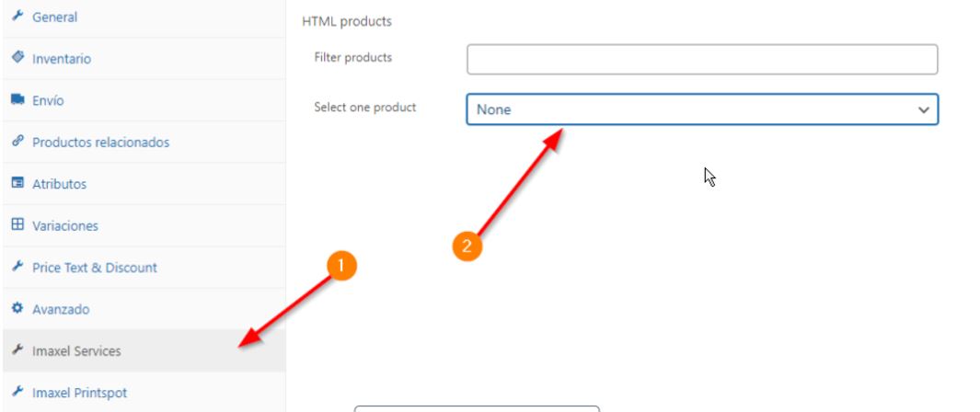Click the Atributos list icon
Screen dimensions: 980x412
17,184
